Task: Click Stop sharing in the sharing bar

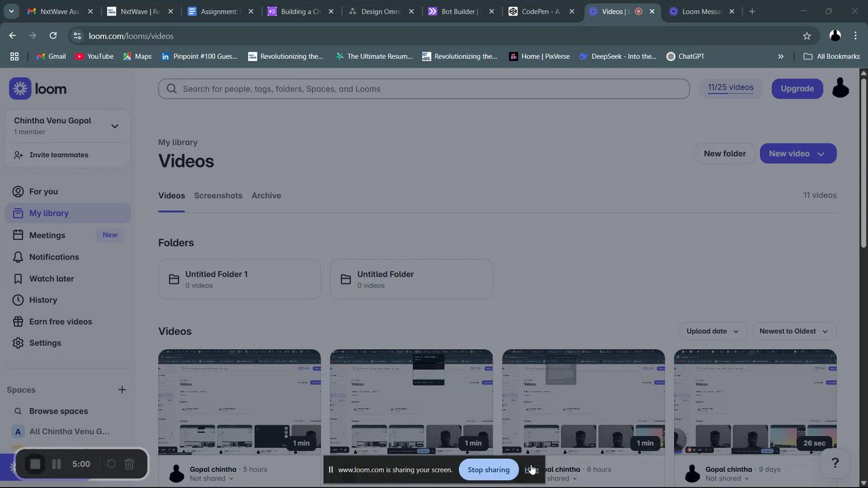Action: pos(488,470)
